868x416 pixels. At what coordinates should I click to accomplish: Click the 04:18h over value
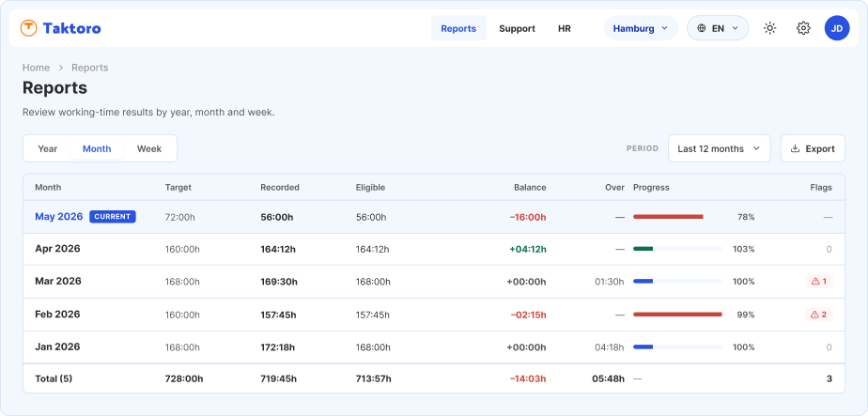point(610,347)
